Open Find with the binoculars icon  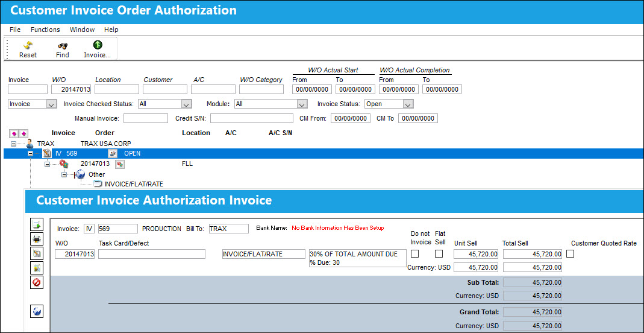(63, 49)
